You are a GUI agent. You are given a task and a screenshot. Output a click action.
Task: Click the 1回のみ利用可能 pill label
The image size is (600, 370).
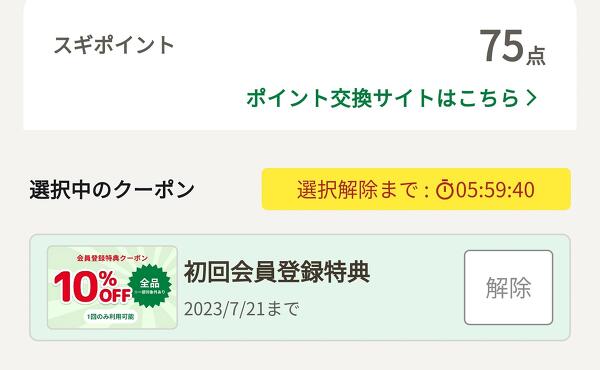click(x=111, y=317)
